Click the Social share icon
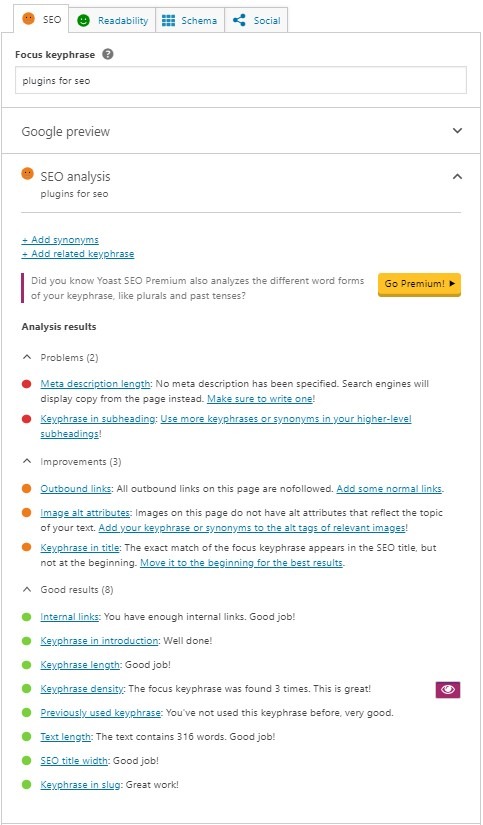 (239, 21)
